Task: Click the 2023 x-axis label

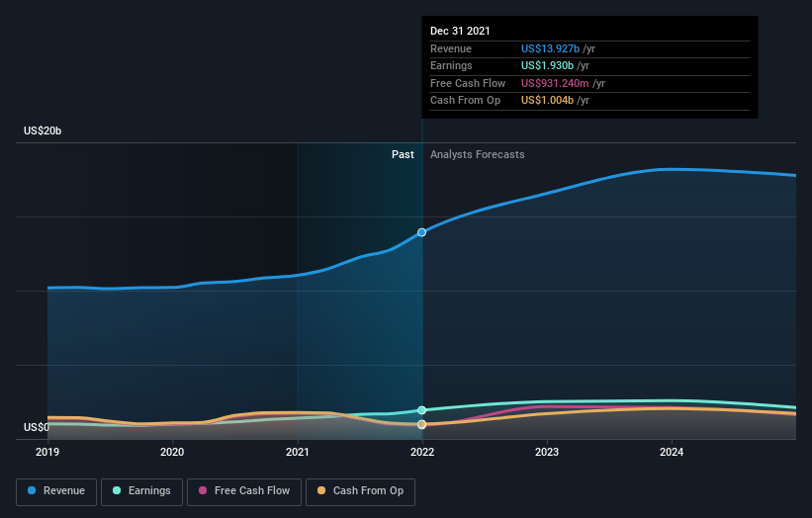Action: (547, 453)
